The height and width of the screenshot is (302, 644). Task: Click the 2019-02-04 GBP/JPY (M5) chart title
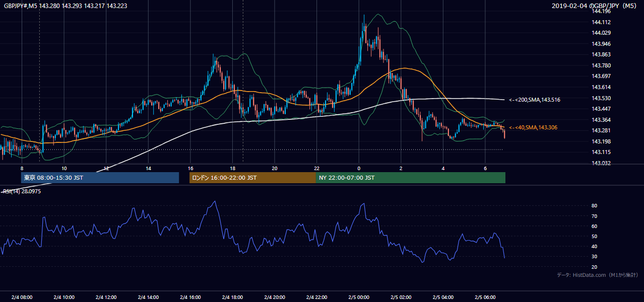pyautogui.click(x=595, y=6)
